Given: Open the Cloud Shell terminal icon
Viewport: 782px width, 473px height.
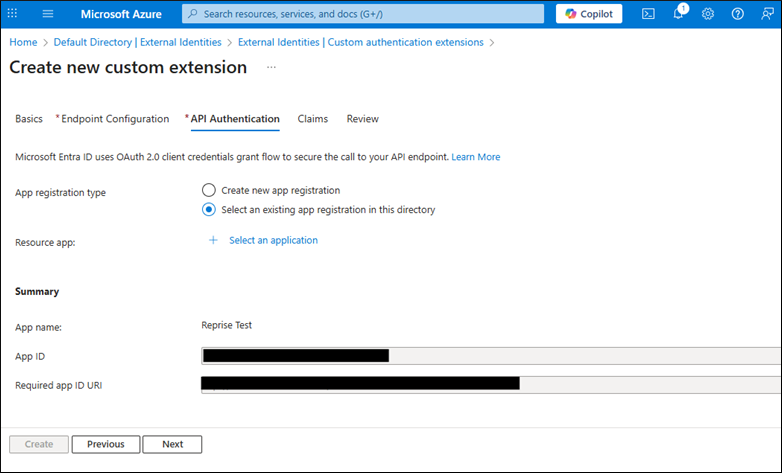Looking at the screenshot, I should pyautogui.click(x=648, y=14).
